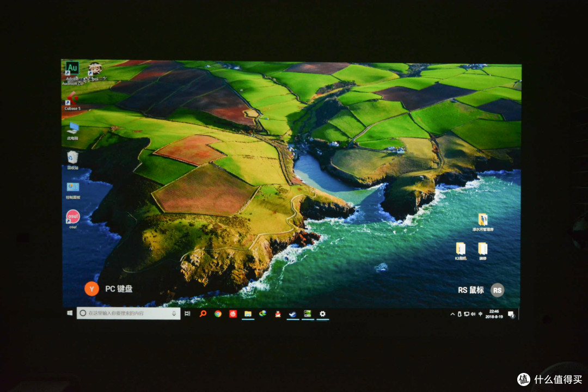Open the red icon left of Steam

tap(278, 314)
